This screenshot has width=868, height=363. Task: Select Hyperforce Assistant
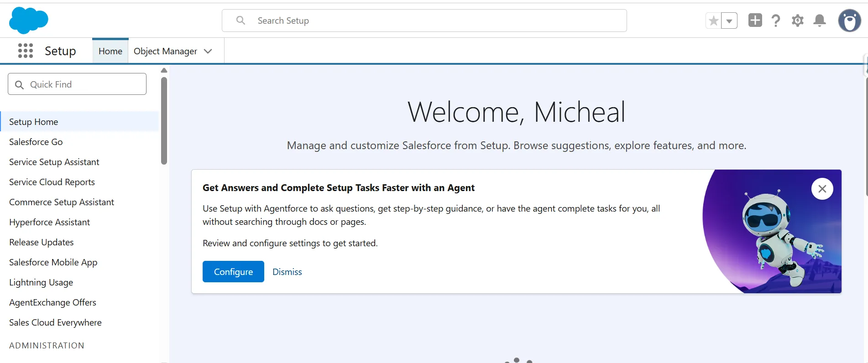(50, 222)
